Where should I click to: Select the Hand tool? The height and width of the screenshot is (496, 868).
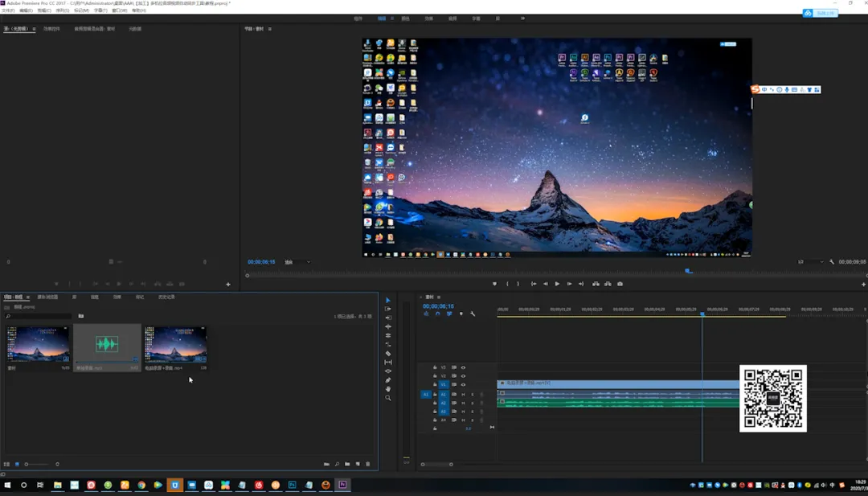(388, 389)
